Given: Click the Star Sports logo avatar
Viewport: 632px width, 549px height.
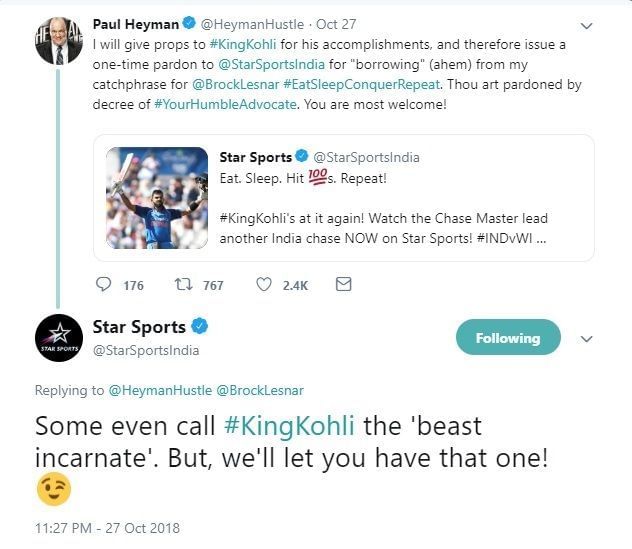Looking at the screenshot, I should point(58,338).
